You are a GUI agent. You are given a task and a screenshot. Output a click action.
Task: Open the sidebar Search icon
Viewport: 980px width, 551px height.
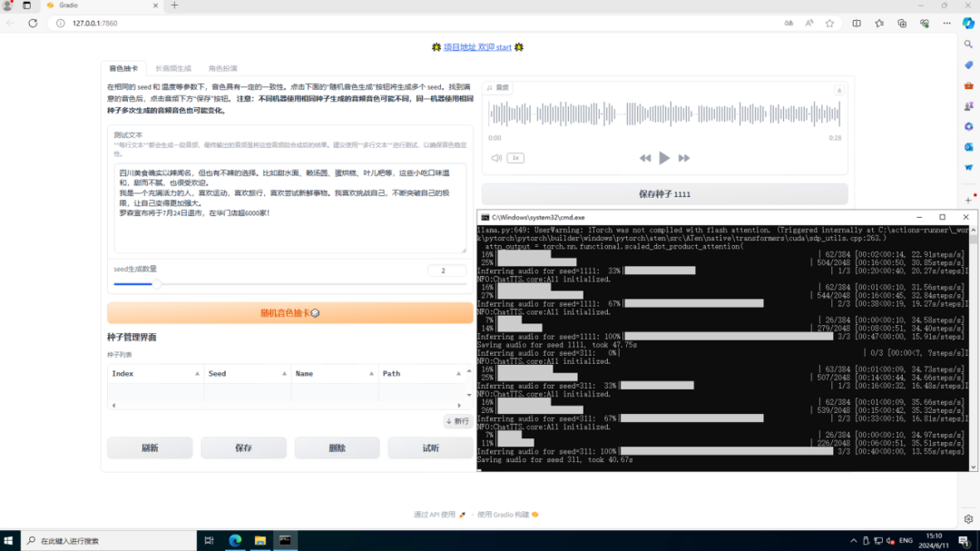[x=968, y=44]
